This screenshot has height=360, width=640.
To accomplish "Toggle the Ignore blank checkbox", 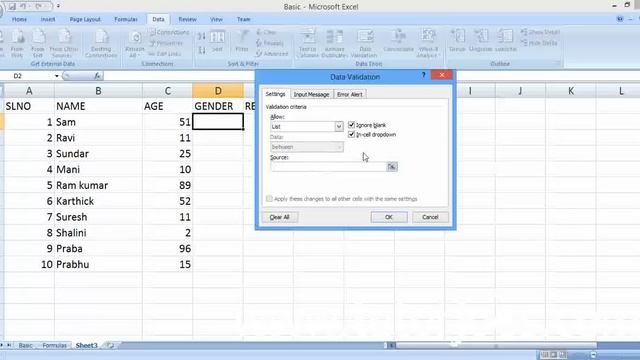I will point(351,125).
